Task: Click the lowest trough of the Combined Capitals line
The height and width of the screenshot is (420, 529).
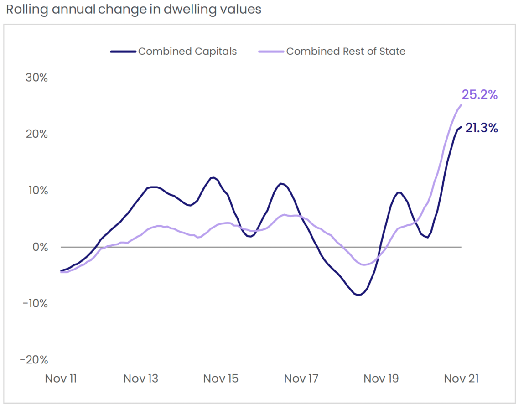Action: tap(358, 295)
